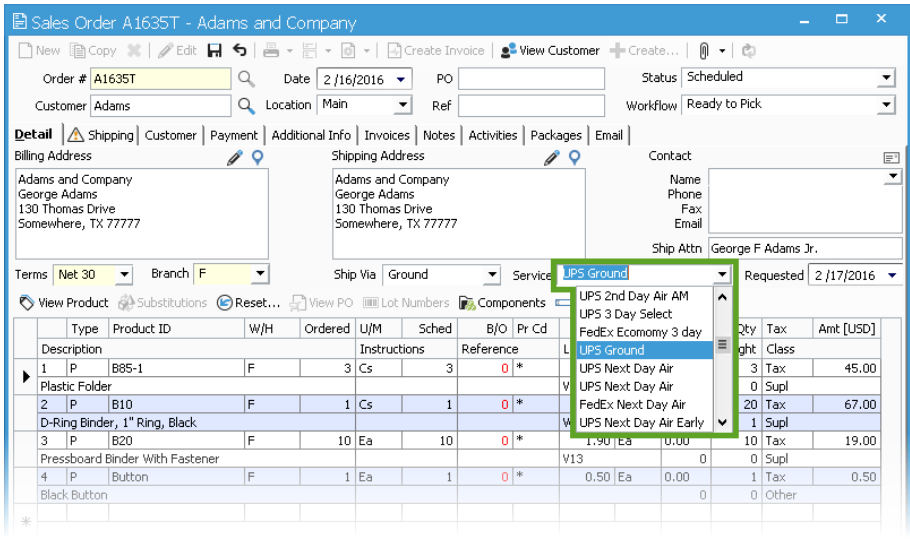910x544 pixels.
Task: Click the Ref input field
Action: [x=532, y=106]
